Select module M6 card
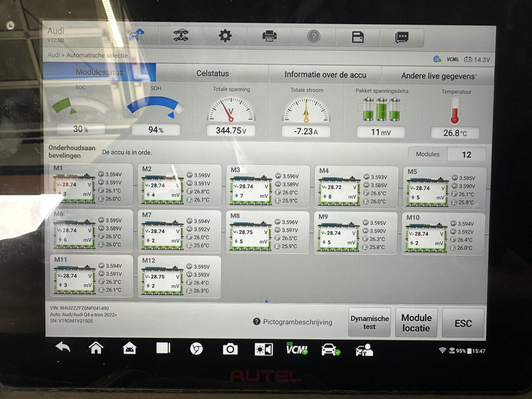 (92, 231)
